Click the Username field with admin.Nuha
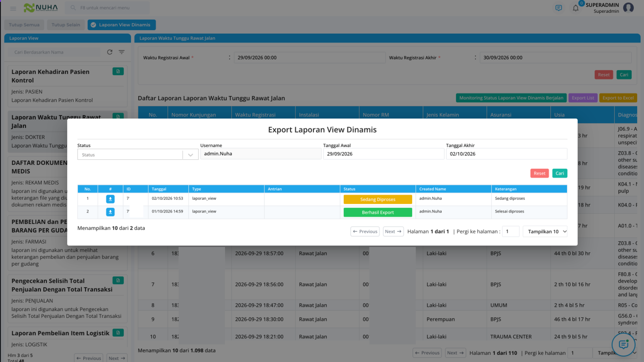The width and height of the screenshot is (644, 362). click(x=261, y=154)
